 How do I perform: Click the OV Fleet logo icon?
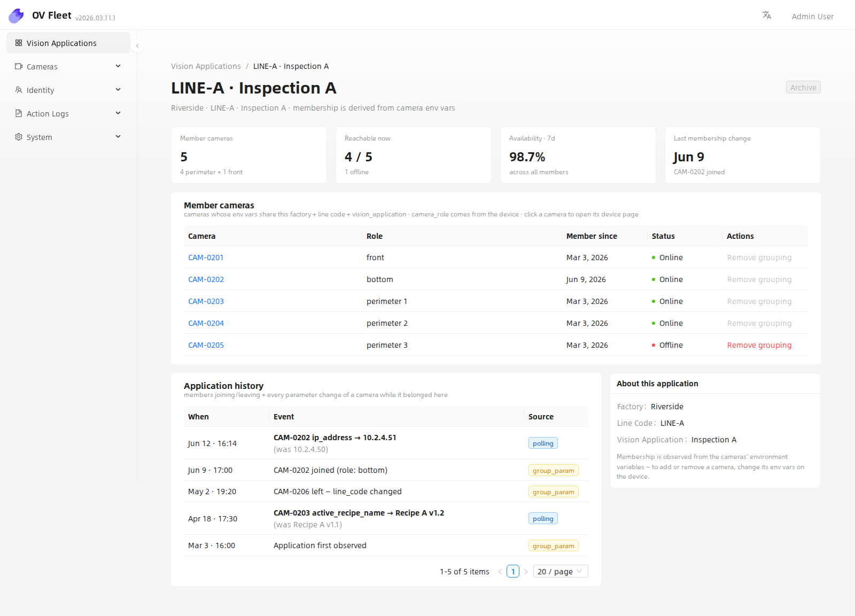pyautogui.click(x=16, y=16)
